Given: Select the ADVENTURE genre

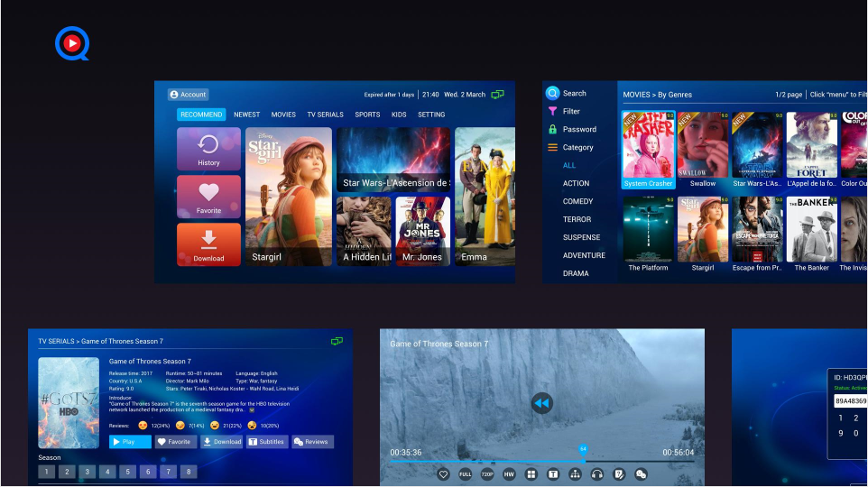Looking at the screenshot, I should coord(584,255).
